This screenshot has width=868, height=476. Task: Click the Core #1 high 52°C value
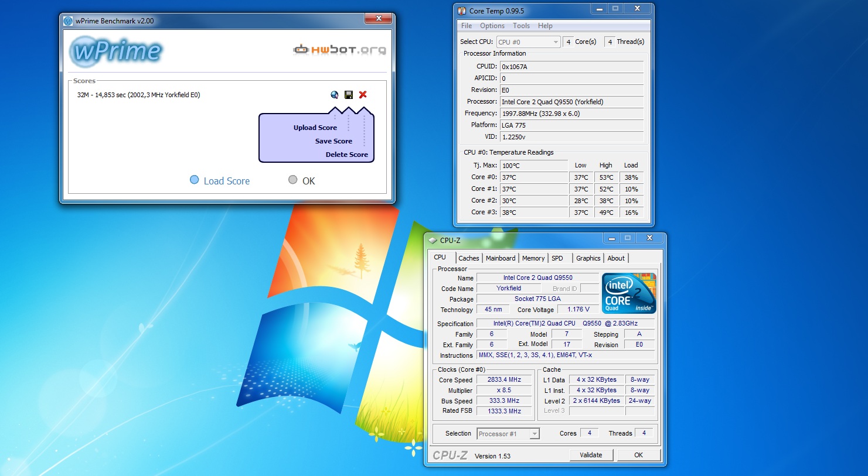606,189
